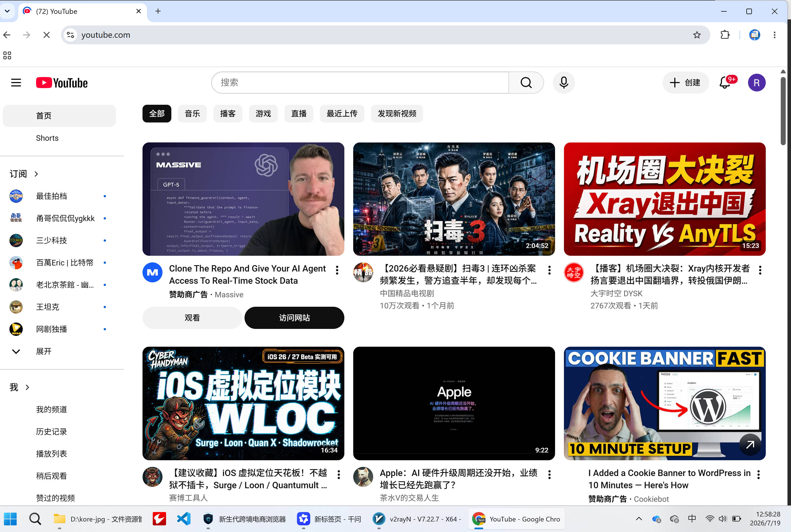Open the 机场圈大决裂 Xray video thumbnail
This screenshot has width=791, height=532.
pos(664,199)
